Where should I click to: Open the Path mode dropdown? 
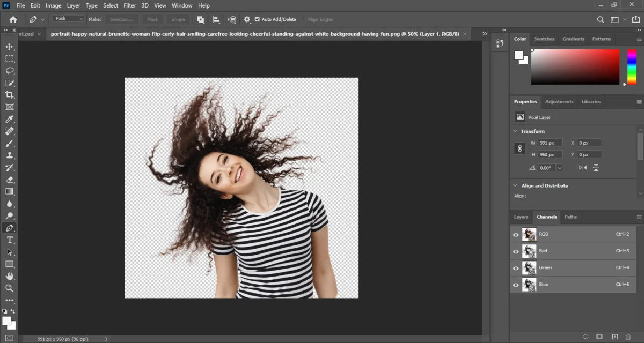[69, 19]
